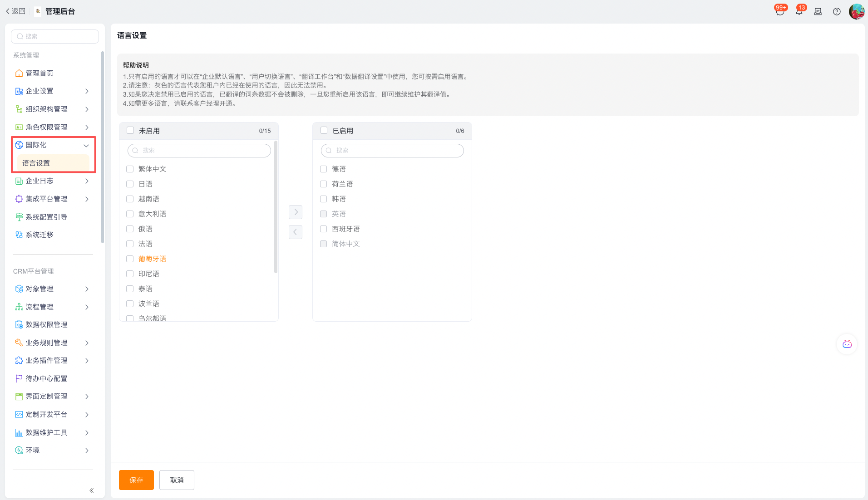Screen dimensions: 868x500
Task: Select all with 未启用 header checkbox
Action: tap(130, 131)
